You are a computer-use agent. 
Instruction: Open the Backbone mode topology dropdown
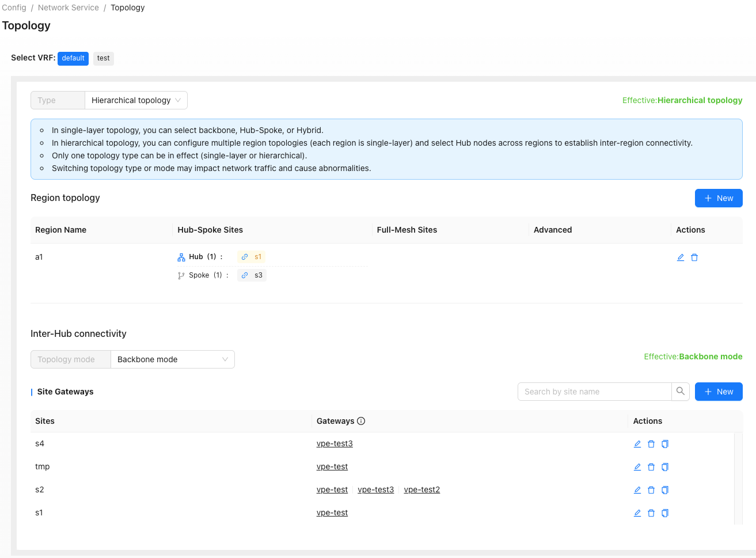[x=173, y=359]
